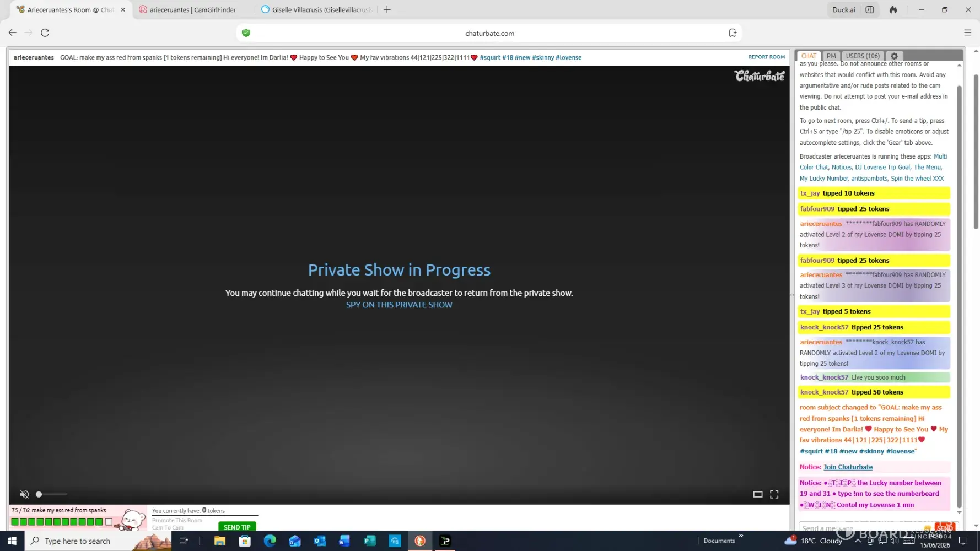Image resolution: width=980 pixels, height=551 pixels.
Task: Click the Promote This Room link
Action: pos(177,520)
